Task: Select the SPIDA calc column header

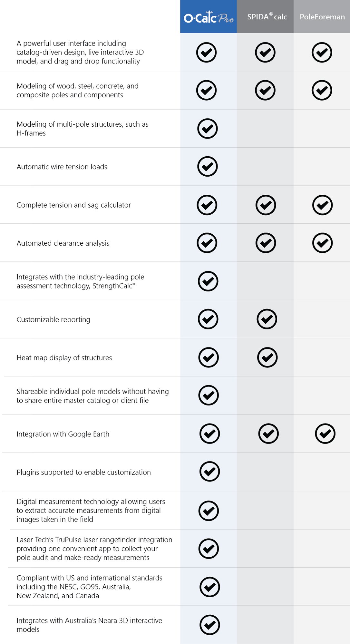Action: click(x=267, y=17)
